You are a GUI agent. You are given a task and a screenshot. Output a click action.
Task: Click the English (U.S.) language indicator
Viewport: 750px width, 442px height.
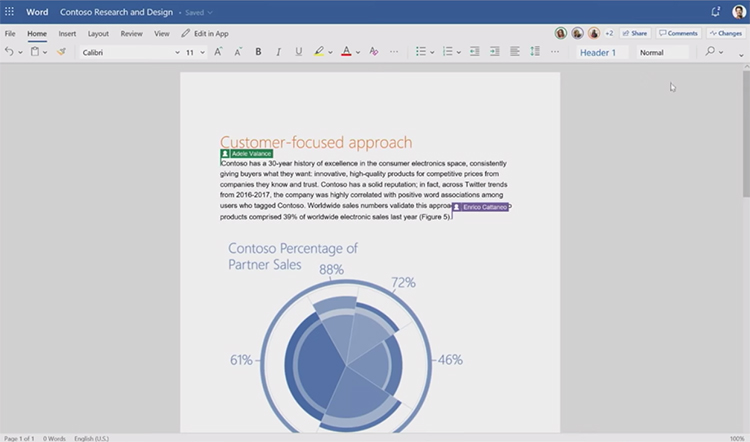(x=91, y=438)
